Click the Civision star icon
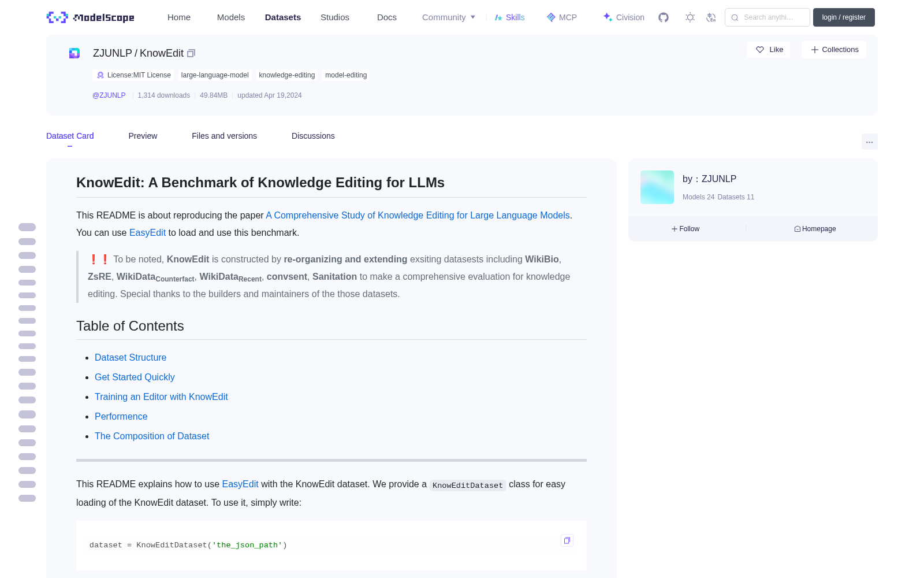This screenshot has width=924, height=578. coord(608,17)
